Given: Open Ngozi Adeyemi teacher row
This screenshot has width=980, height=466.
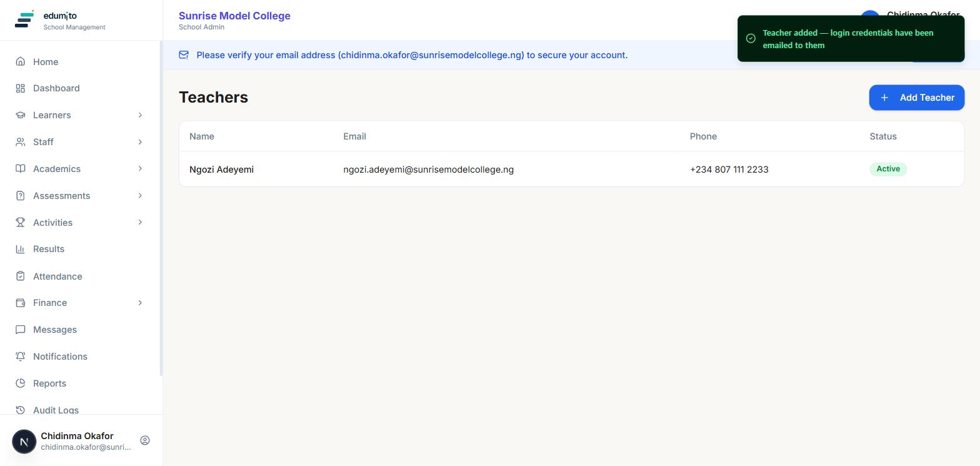Looking at the screenshot, I should (571, 169).
